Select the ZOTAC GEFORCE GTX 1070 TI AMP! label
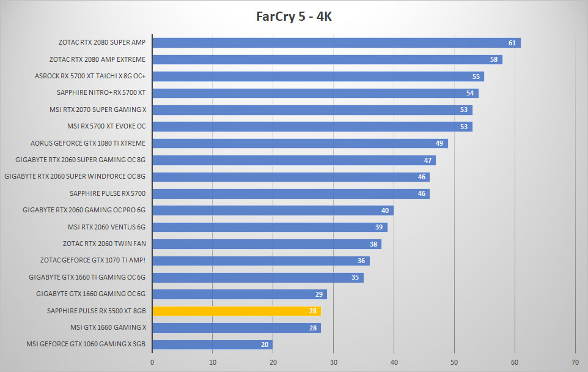 tap(93, 260)
